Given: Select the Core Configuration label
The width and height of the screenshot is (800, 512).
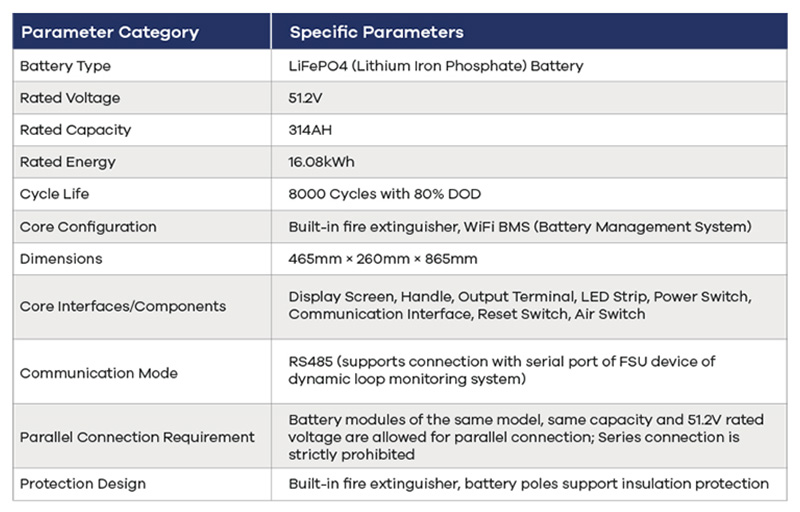Looking at the screenshot, I should [x=88, y=227].
